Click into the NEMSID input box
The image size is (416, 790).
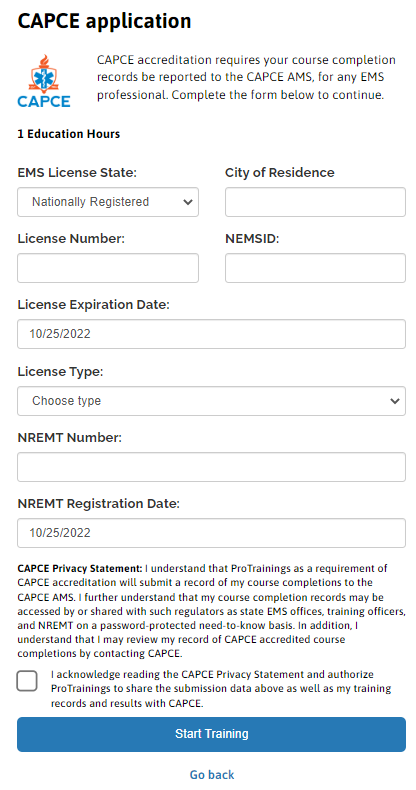point(315,268)
